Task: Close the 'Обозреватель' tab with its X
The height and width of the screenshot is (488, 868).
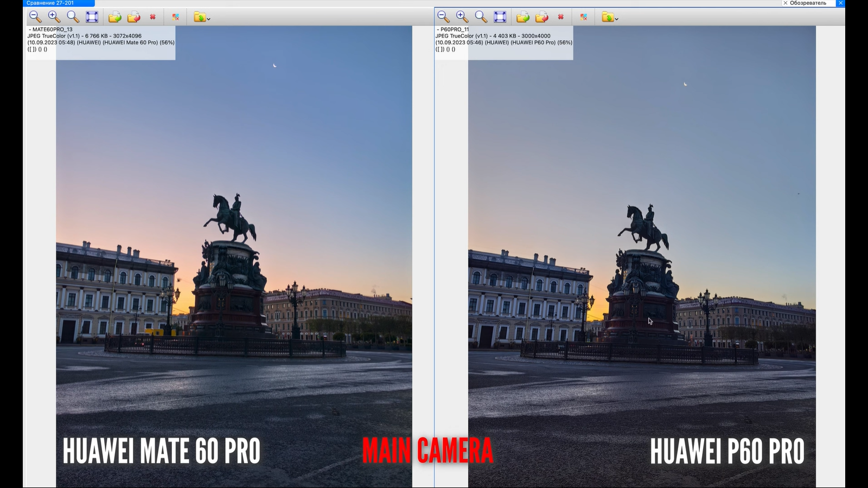Action: [x=785, y=3]
